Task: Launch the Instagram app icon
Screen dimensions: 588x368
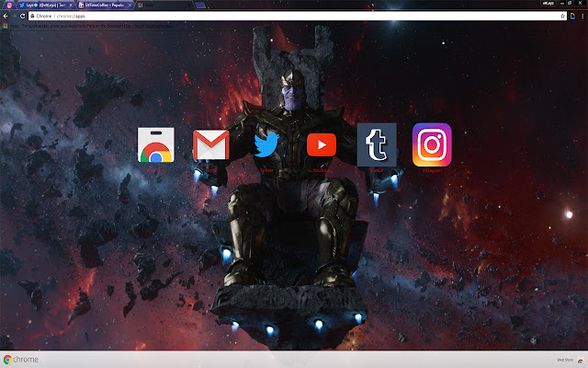Action: point(432,145)
